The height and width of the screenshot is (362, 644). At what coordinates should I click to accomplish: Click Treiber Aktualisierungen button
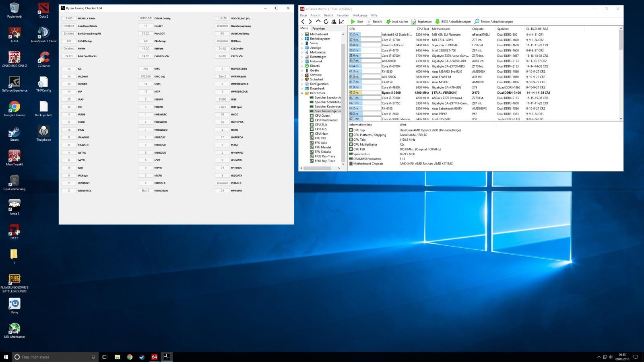pyautogui.click(x=493, y=22)
